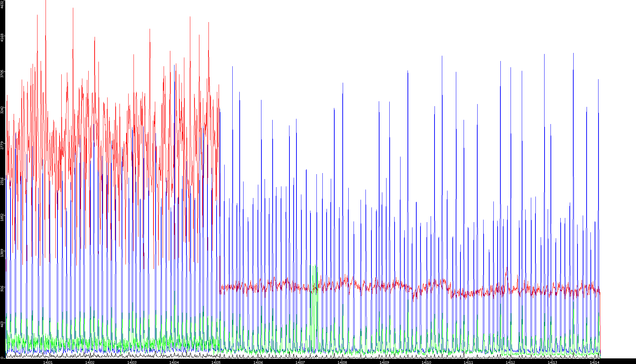Select the 14:09 time axis label
636x364 pixels.
384,362
